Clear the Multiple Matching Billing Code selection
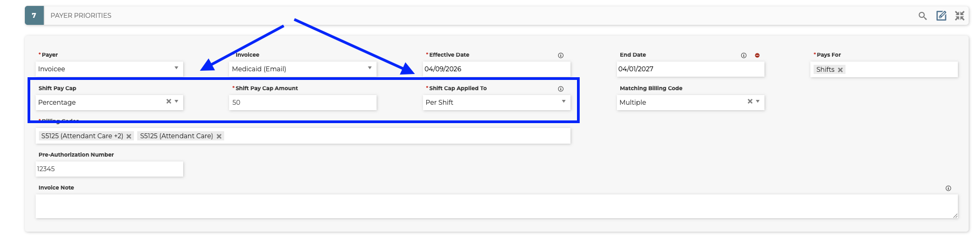The height and width of the screenshot is (243, 980). [x=750, y=102]
